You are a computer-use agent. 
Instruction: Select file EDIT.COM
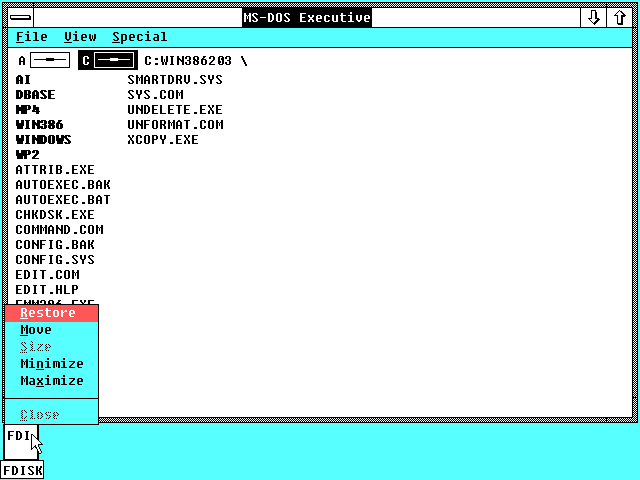(x=47, y=275)
